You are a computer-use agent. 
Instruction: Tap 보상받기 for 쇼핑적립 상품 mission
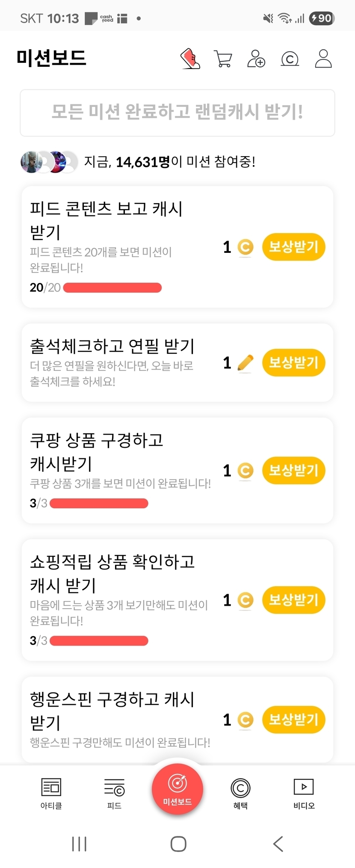(293, 600)
